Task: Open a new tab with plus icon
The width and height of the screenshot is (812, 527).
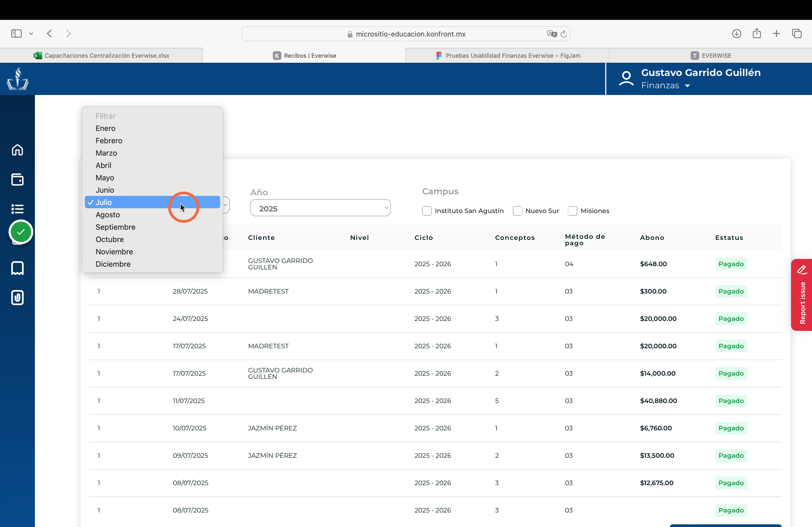Action: (x=776, y=33)
